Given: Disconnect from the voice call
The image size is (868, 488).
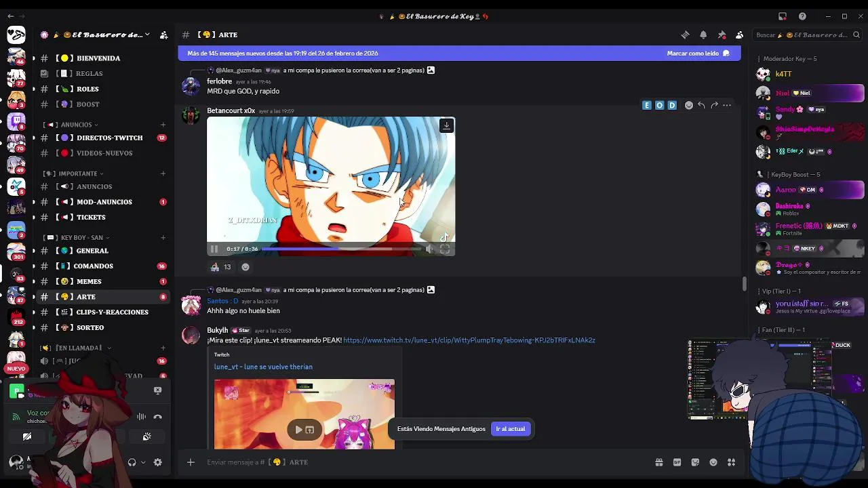Looking at the screenshot, I should click(157, 417).
